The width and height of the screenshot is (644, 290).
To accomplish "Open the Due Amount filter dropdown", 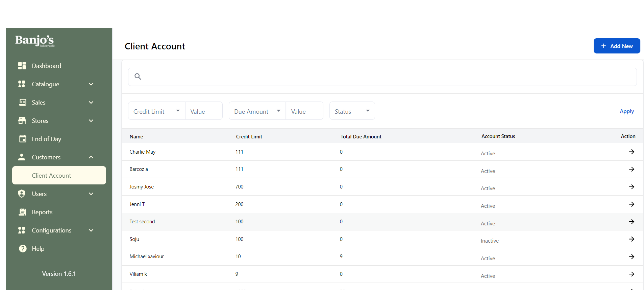I will click(x=257, y=111).
